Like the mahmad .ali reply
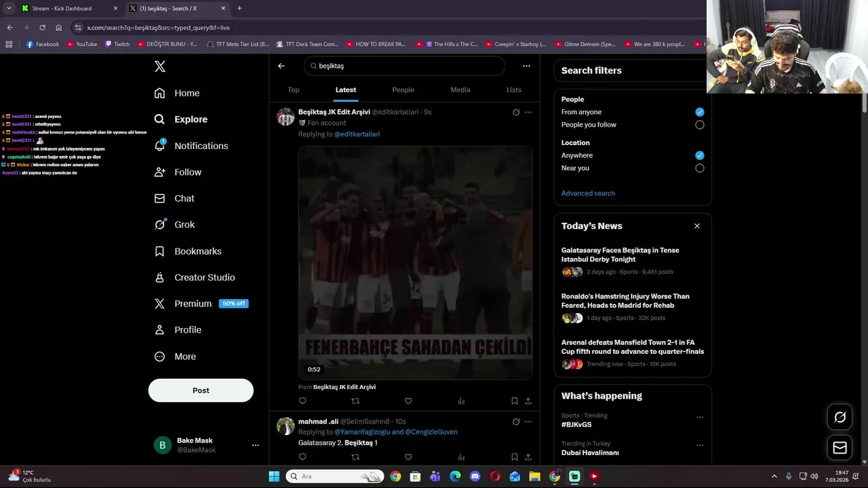Screen dimensions: 868x488 408,457
